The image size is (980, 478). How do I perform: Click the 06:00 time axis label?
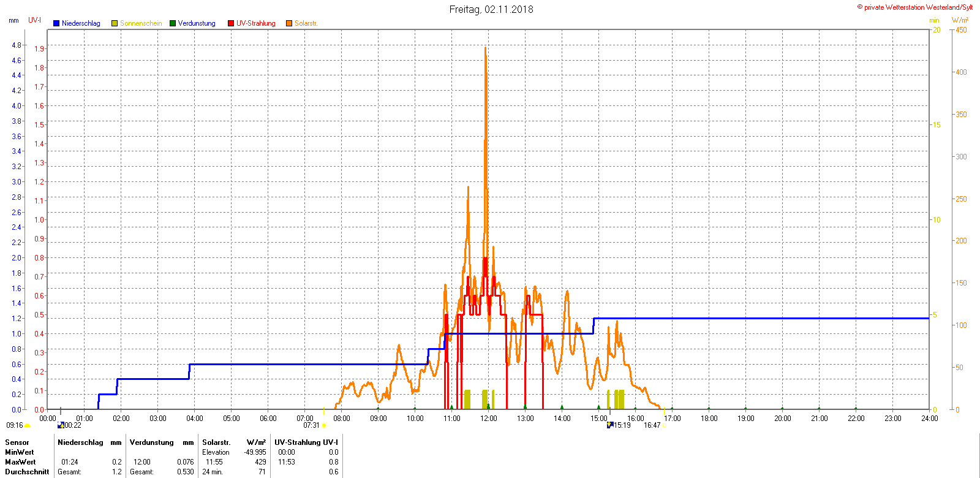(268, 419)
